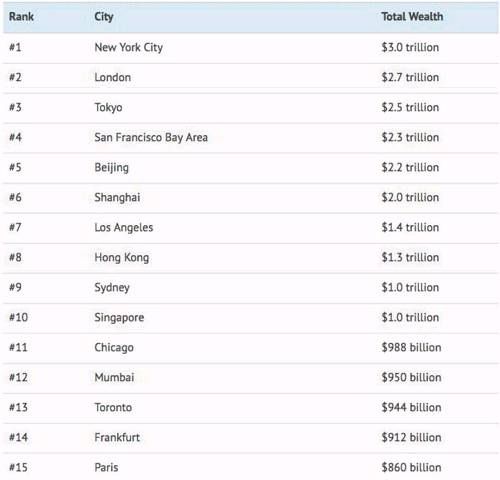Click the Shanghai city cell

[117, 198]
